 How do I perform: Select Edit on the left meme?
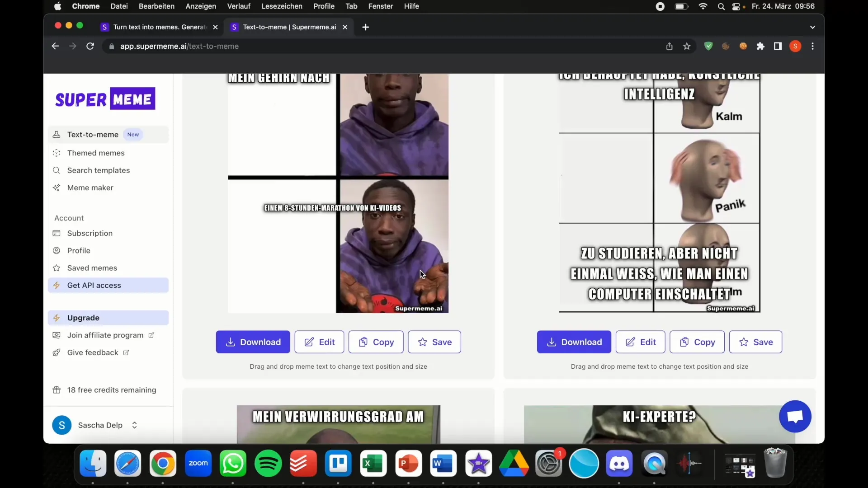tap(320, 342)
